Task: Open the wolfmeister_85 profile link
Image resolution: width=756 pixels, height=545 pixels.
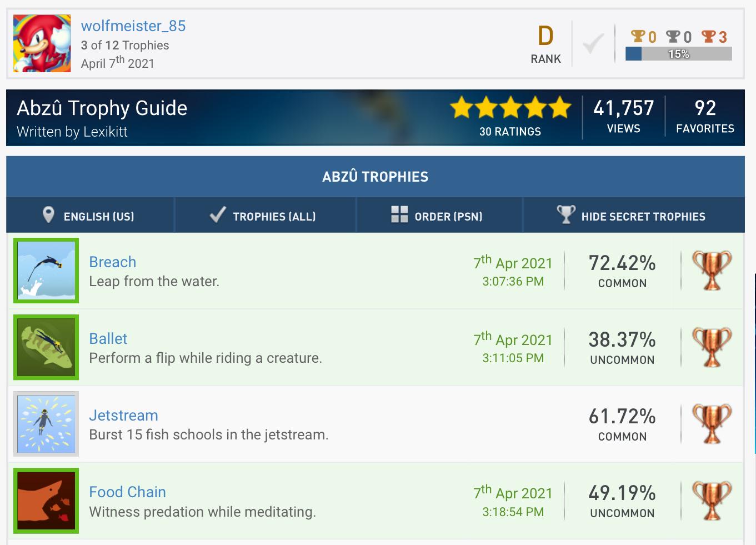Action: pyautogui.click(x=133, y=26)
